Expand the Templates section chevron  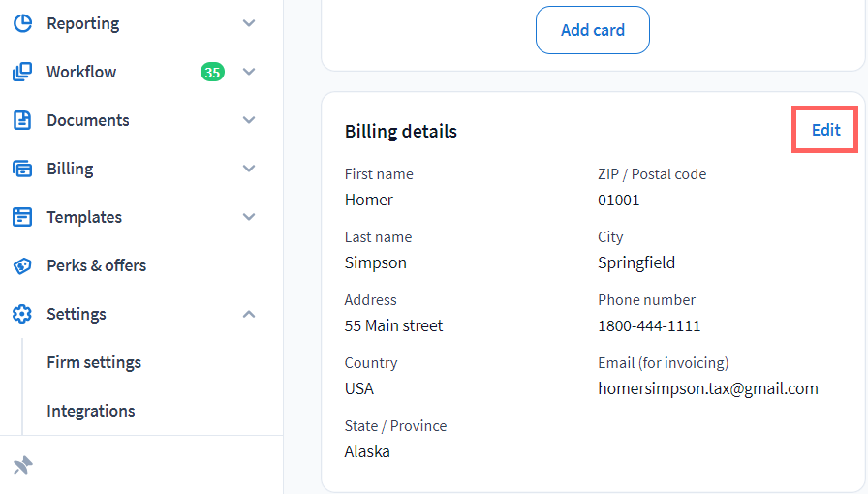pyautogui.click(x=249, y=217)
